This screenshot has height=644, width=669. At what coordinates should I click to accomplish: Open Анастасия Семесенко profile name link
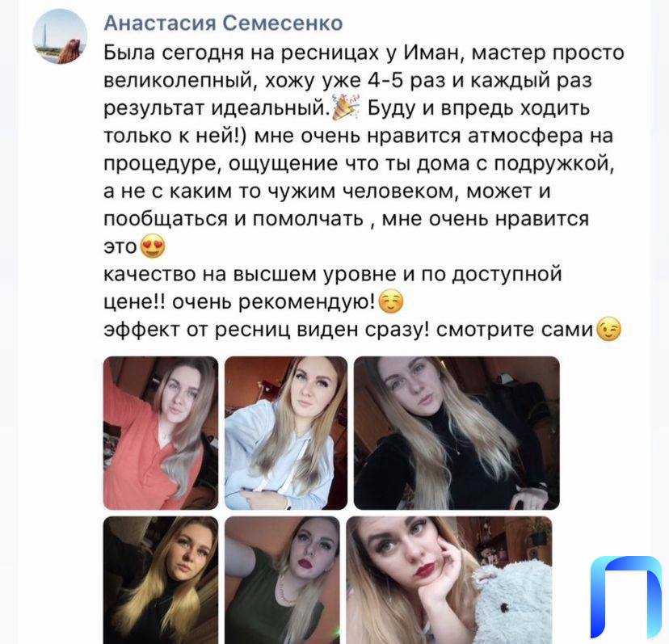coord(223,23)
